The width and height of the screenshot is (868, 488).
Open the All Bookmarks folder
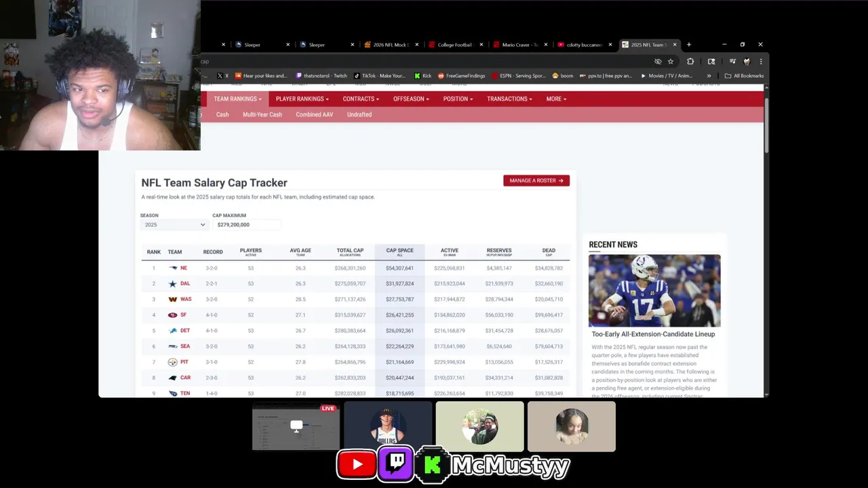pyautogui.click(x=744, y=76)
